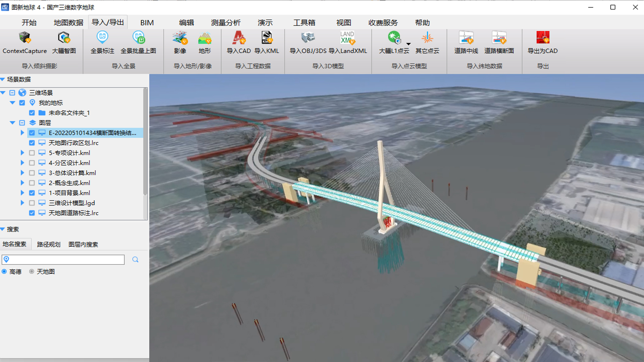Switch to the 测量分析 ribbon tab
The height and width of the screenshot is (362, 644).
click(225, 23)
